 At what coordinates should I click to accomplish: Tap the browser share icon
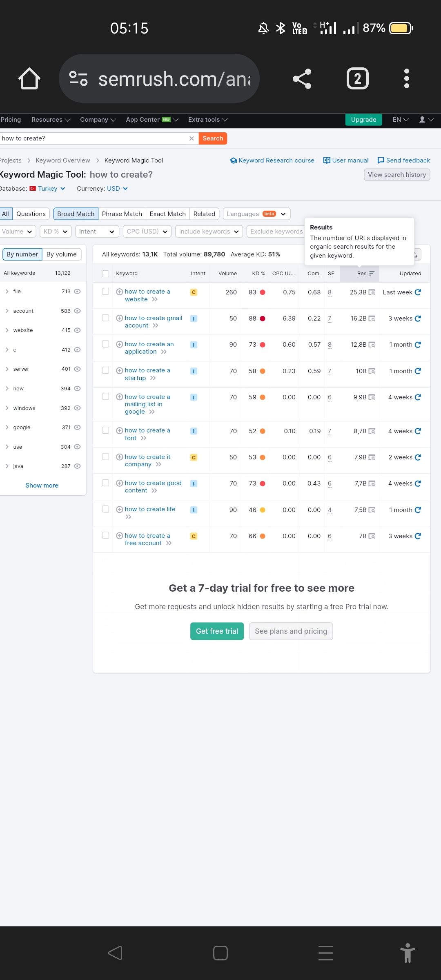(302, 79)
